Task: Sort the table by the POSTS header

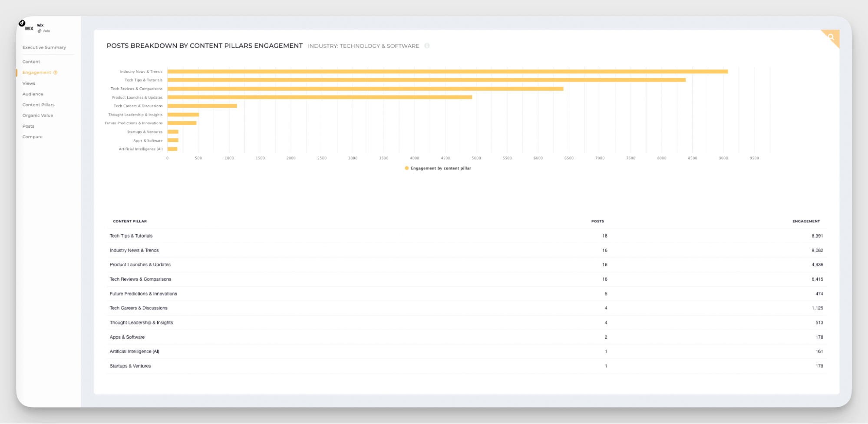Action: [x=597, y=221]
